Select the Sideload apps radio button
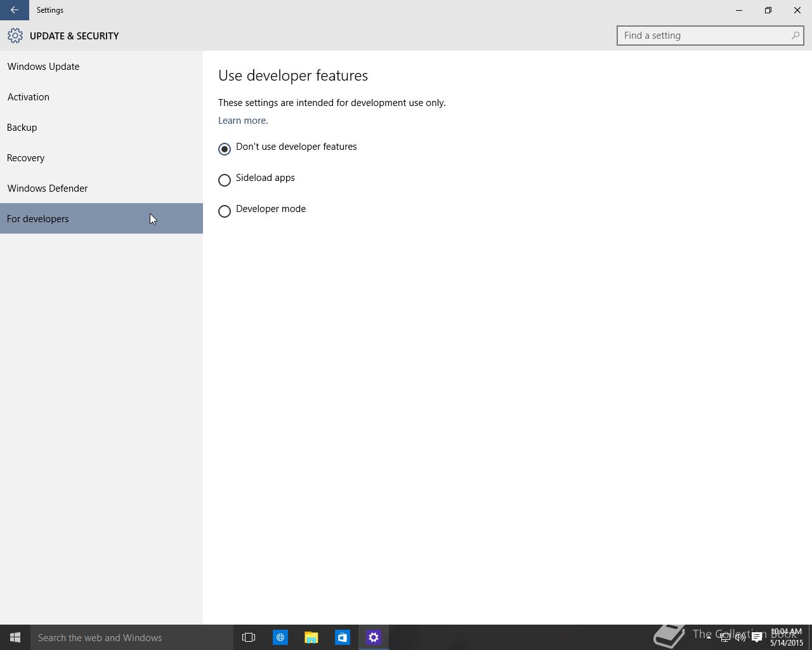This screenshot has width=812, height=650. (224, 180)
